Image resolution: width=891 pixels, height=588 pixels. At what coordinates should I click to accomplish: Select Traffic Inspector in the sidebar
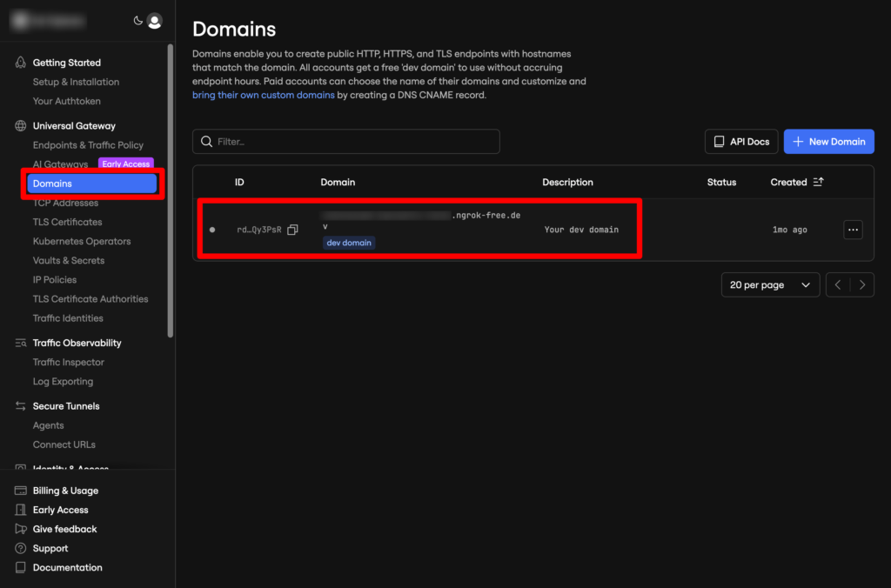click(x=68, y=362)
